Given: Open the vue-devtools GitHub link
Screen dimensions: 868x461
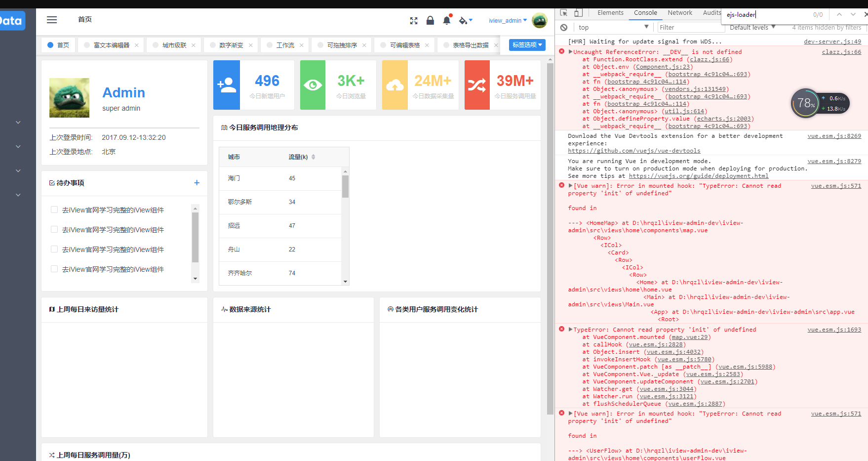Looking at the screenshot, I should [634, 151].
